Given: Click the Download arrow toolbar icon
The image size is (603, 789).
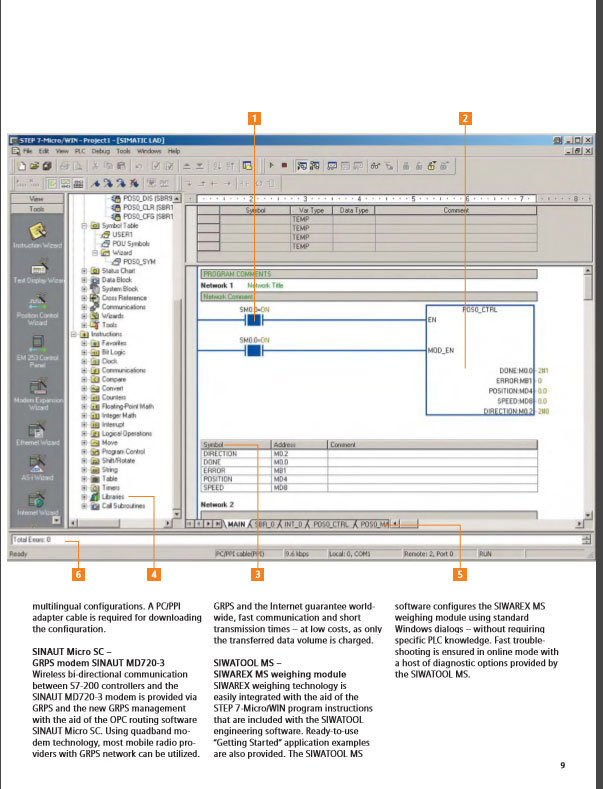Looking at the screenshot, I should pyautogui.click(x=199, y=166).
